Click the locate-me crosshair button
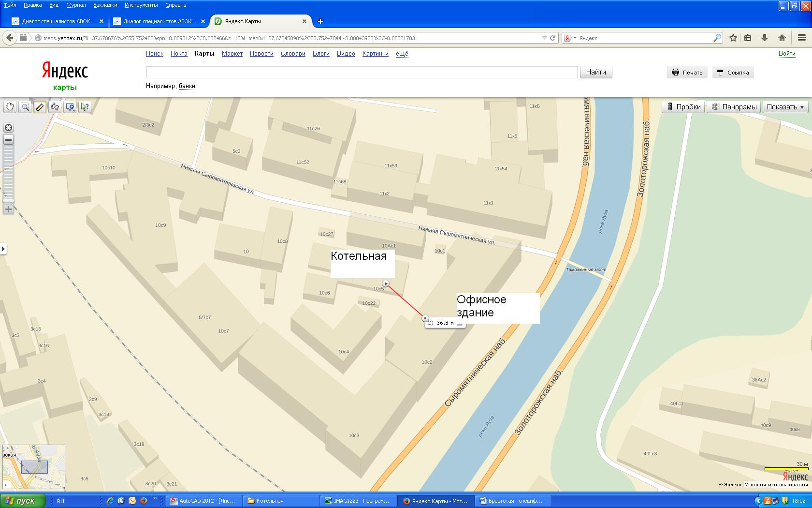The height and width of the screenshot is (508, 812). pyautogui.click(x=8, y=128)
